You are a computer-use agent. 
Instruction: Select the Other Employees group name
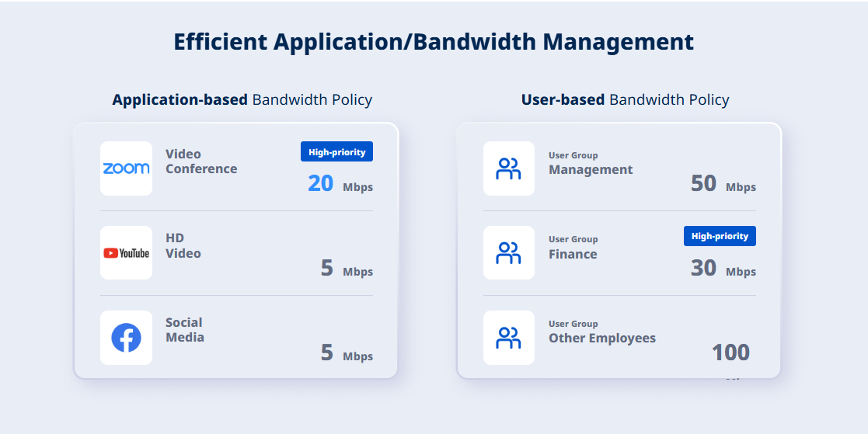coord(601,339)
